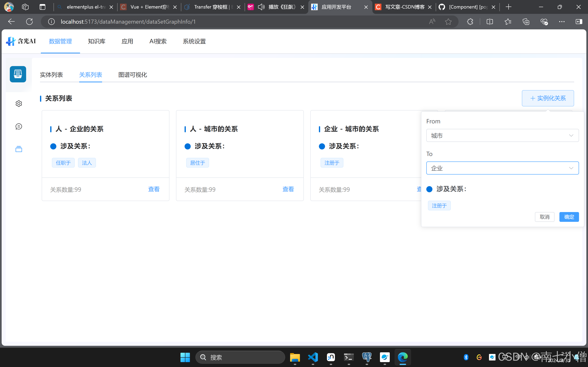Expand the From dropdown showing 城市
The height and width of the screenshot is (367, 588).
[502, 135]
